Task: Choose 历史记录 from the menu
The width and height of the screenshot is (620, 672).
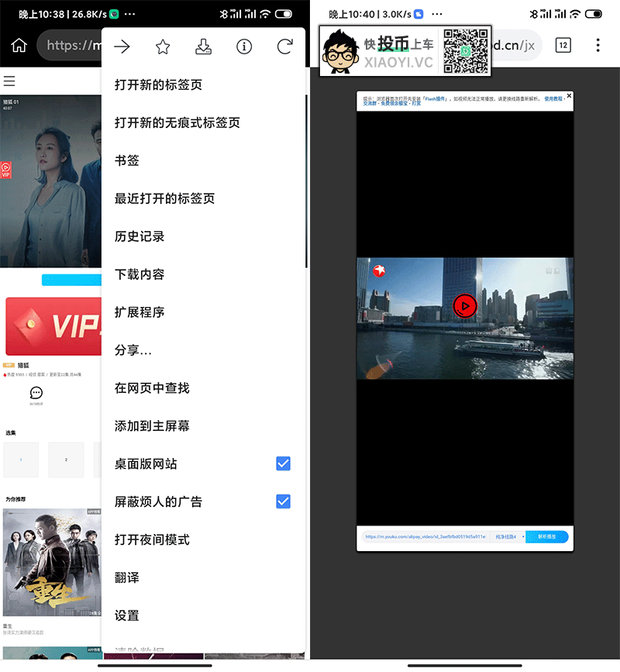Action: click(139, 236)
